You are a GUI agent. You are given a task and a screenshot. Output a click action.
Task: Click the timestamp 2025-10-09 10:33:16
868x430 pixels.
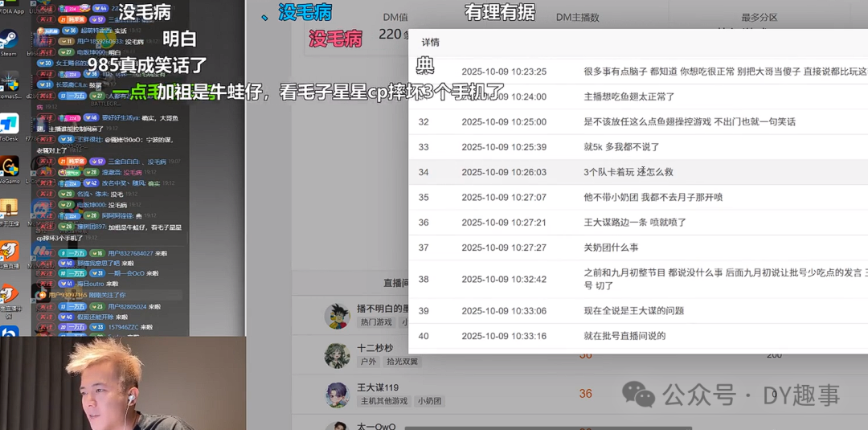tap(504, 336)
